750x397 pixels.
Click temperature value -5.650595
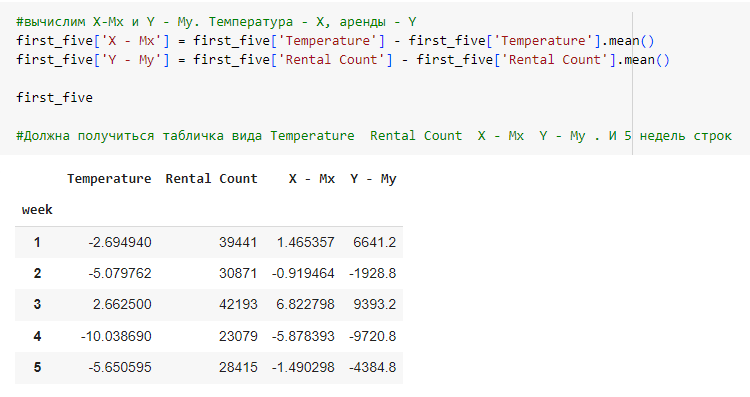(x=120, y=367)
